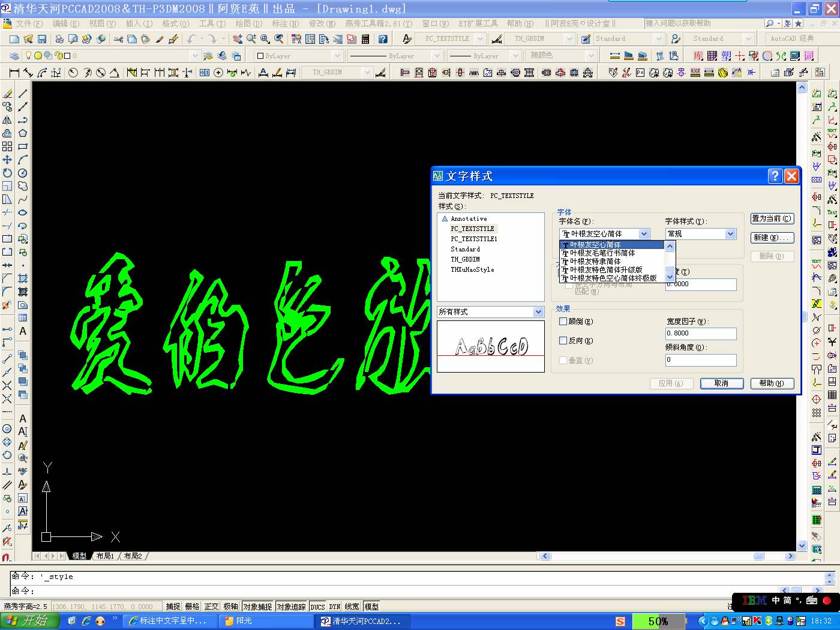
Task: Open the 随颜色 plot style dropdown
Action: click(591, 56)
